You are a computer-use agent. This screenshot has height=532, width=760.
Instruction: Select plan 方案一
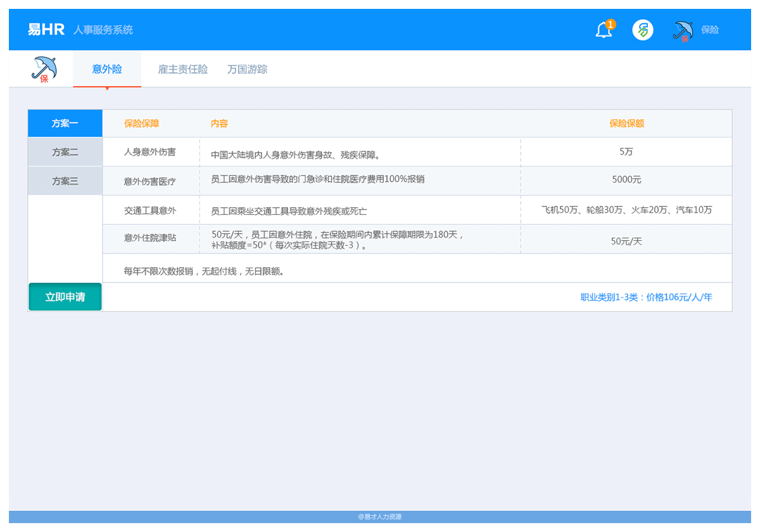coord(65,123)
